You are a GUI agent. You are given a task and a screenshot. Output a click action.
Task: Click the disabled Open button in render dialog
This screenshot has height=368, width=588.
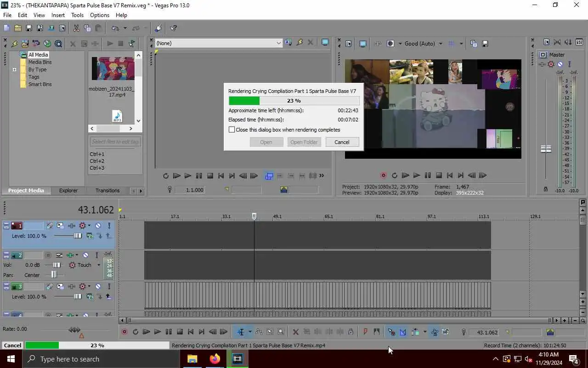[x=266, y=142]
